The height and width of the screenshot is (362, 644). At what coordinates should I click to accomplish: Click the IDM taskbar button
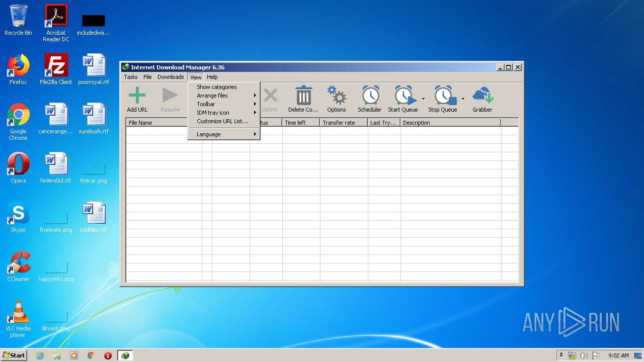click(x=125, y=355)
